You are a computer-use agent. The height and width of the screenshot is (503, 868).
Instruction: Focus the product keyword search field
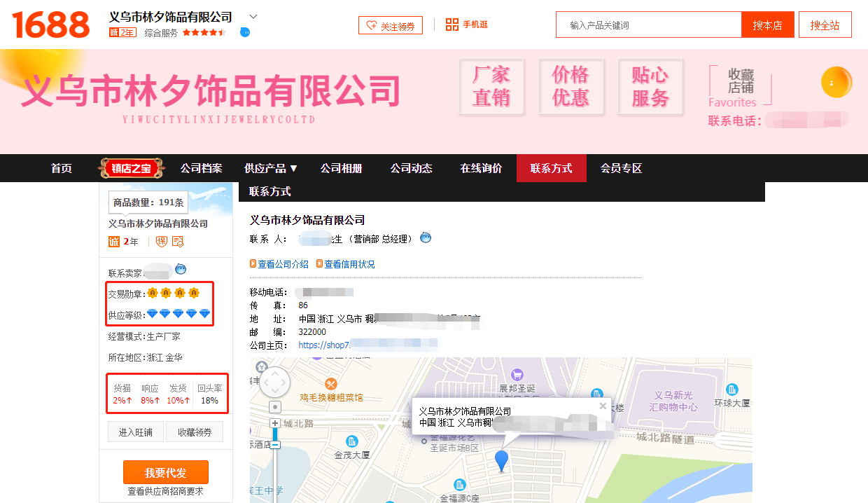point(649,25)
